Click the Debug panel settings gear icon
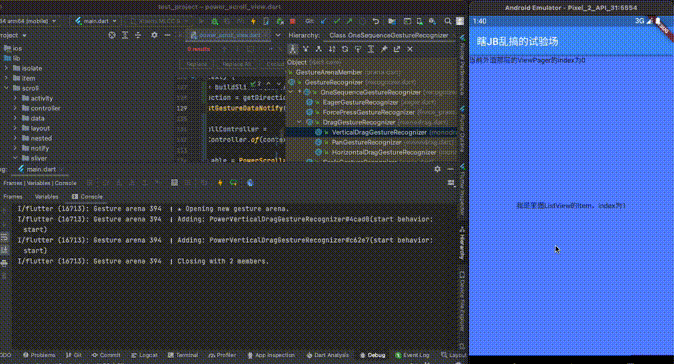 437,169
